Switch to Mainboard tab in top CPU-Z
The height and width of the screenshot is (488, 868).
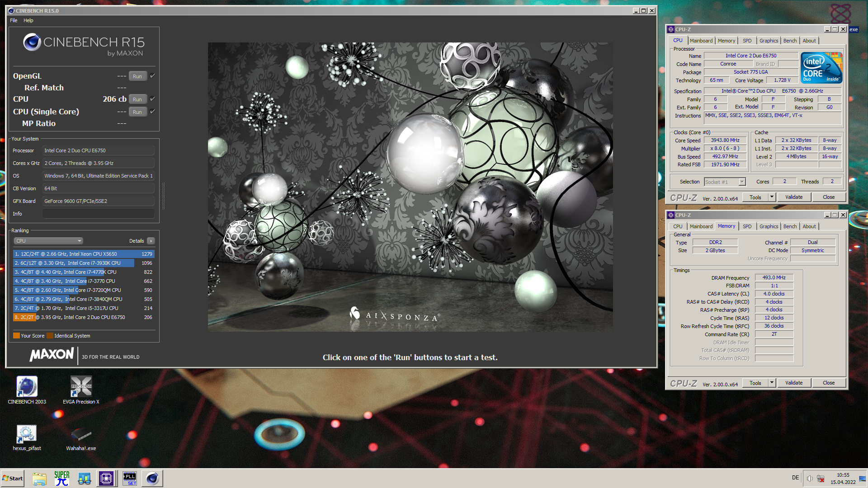point(701,41)
